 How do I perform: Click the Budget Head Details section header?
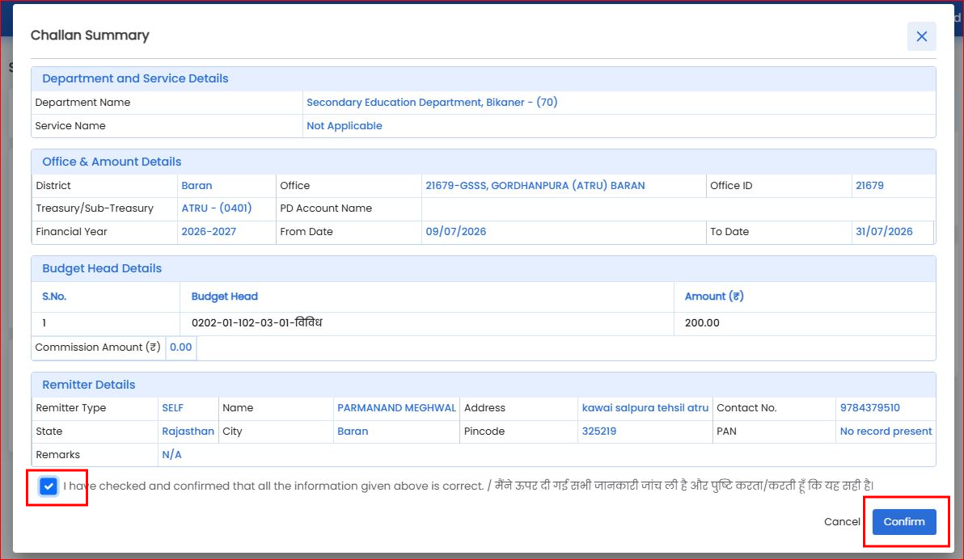(101, 268)
